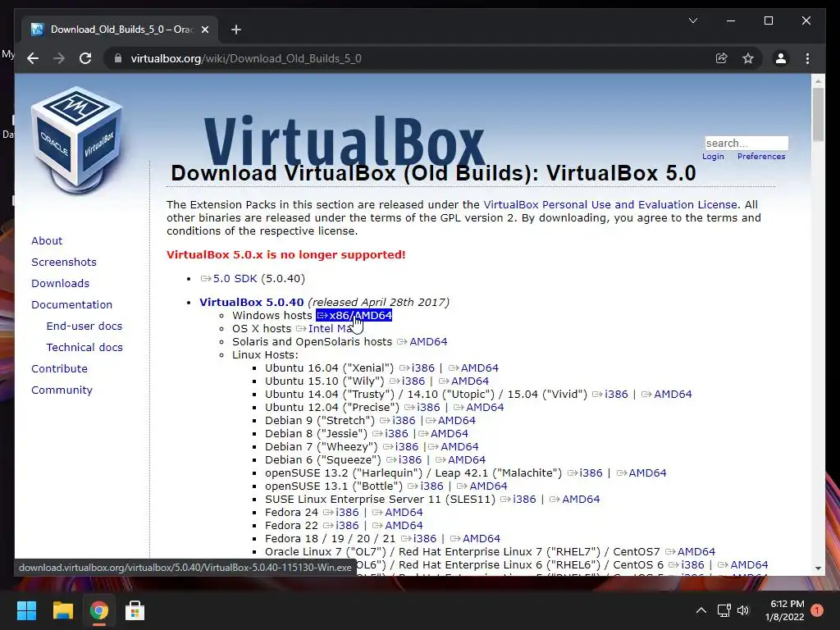Open About in the sidebar

pyautogui.click(x=47, y=240)
